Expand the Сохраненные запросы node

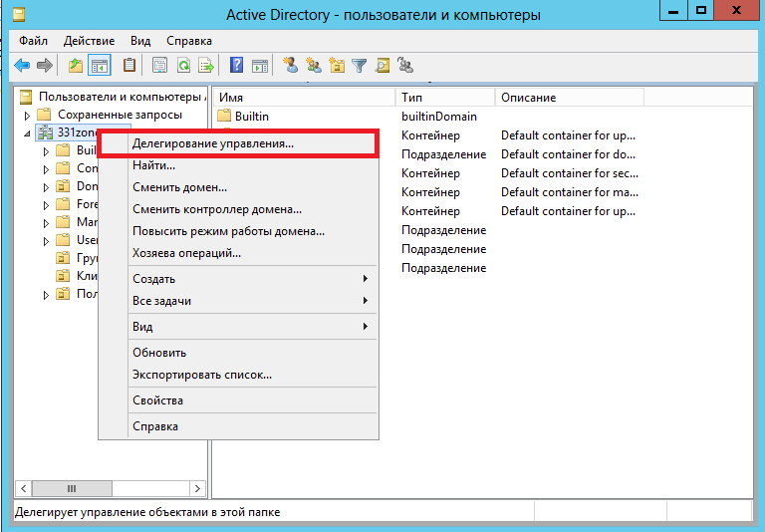coord(27,116)
